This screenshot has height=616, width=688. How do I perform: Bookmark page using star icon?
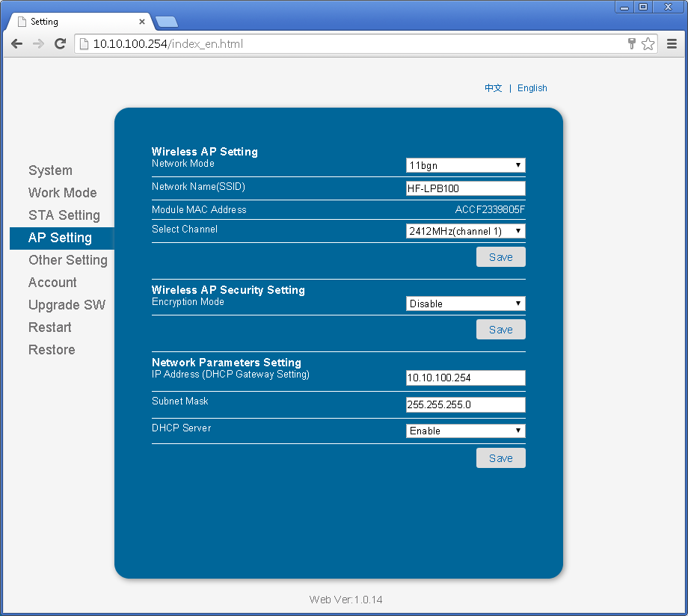(648, 44)
